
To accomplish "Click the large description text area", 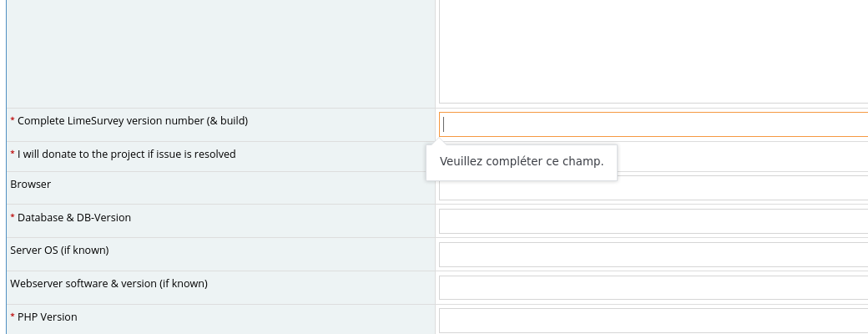I will click(653, 50).
